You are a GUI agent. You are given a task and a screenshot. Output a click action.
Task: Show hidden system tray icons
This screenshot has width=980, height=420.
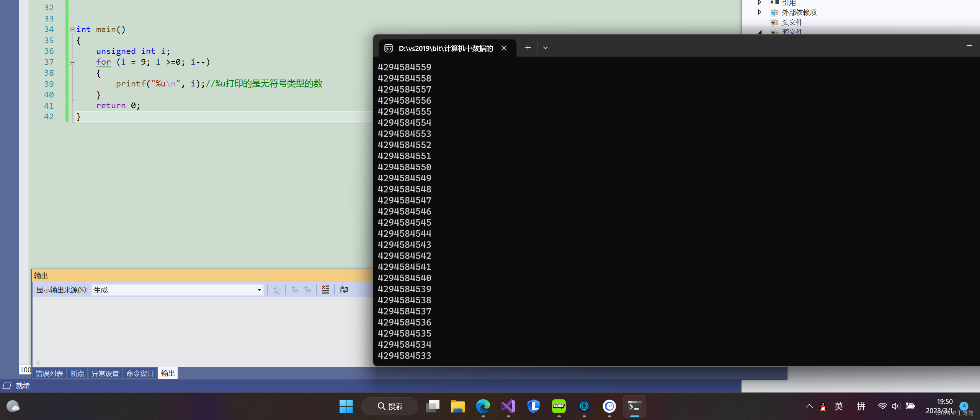coord(809,406)
